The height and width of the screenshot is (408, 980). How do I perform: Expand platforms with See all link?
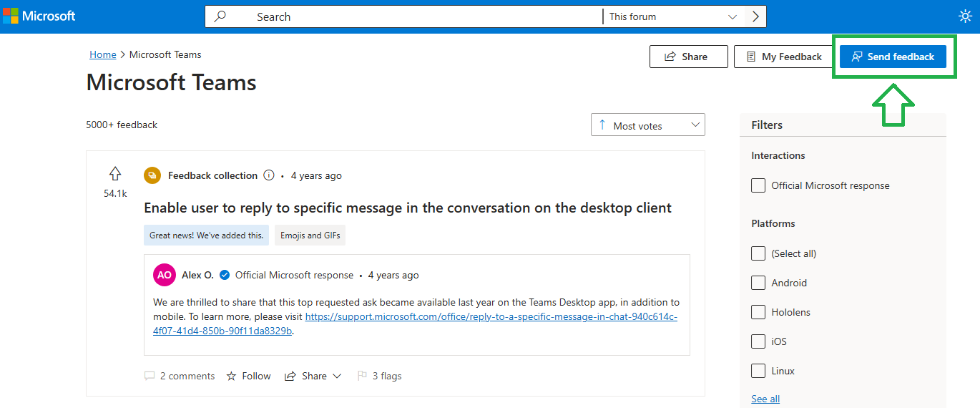(x=765, y=399)
